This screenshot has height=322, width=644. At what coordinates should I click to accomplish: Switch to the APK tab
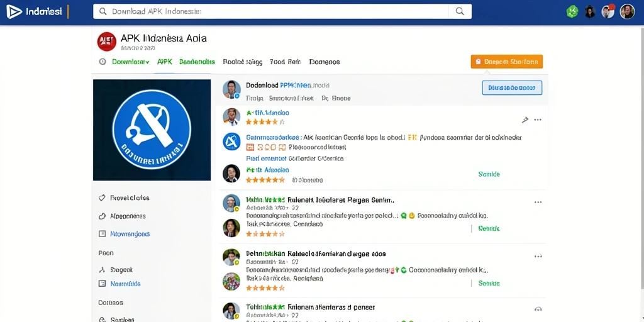165,62
